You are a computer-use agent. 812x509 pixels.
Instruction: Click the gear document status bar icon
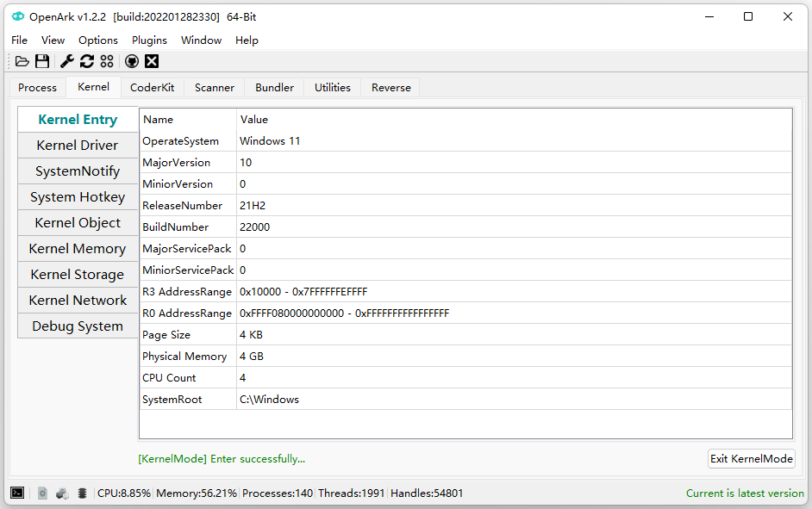click(43, 493)
